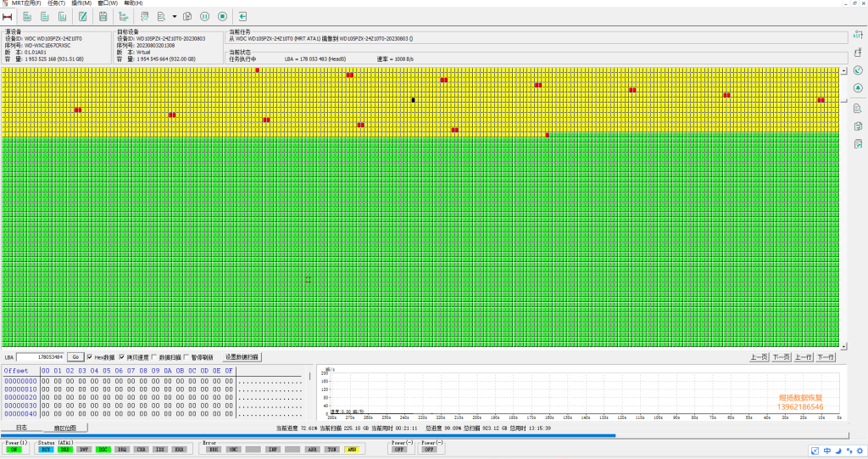Click the Offset column header in hex view

(16, 371)
